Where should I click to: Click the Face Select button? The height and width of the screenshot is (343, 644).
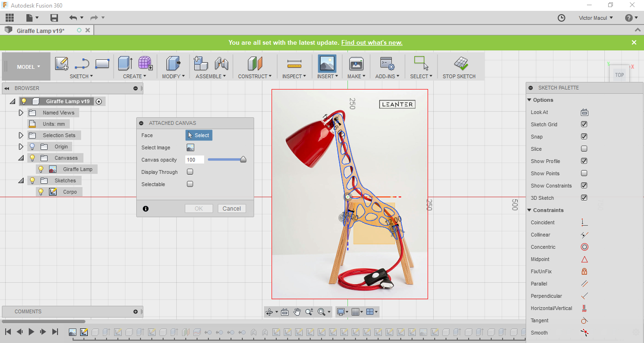pos(198,135)
